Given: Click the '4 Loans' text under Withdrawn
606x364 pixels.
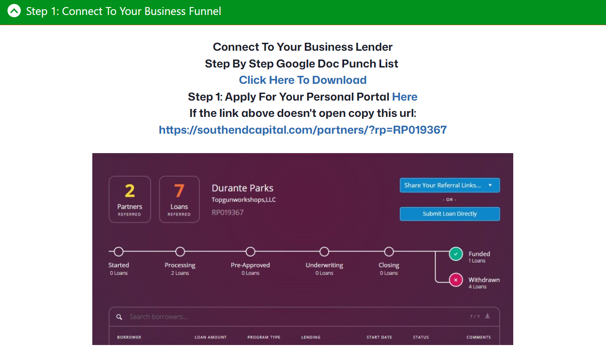Looking at the screenshot, I should tap(477, 287).
